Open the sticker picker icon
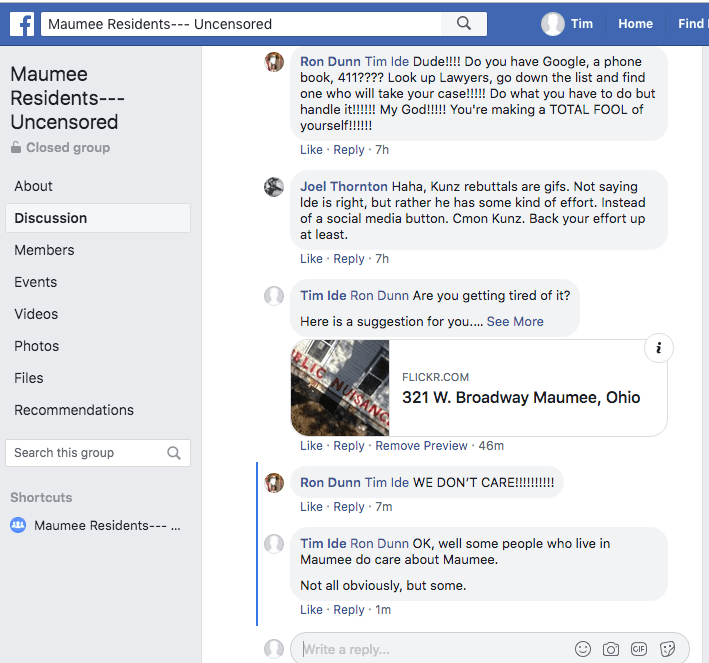Screen dimensions: 709x663 point(667,649)
